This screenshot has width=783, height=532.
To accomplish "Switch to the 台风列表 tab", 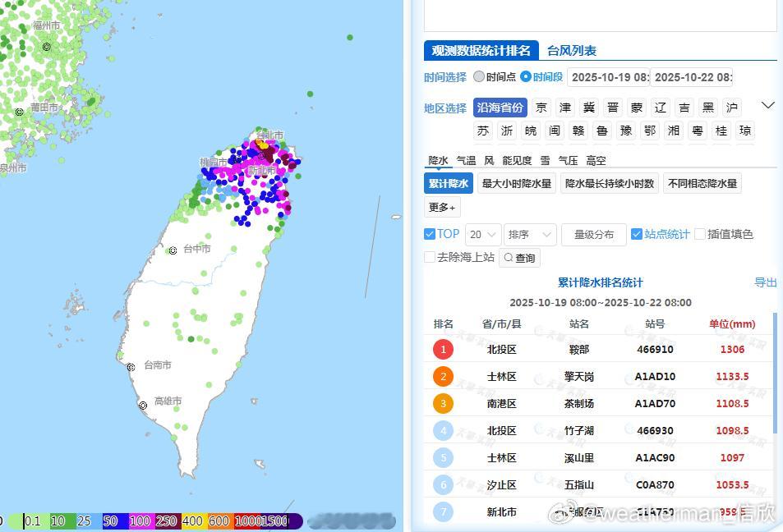I will point(571,50).
